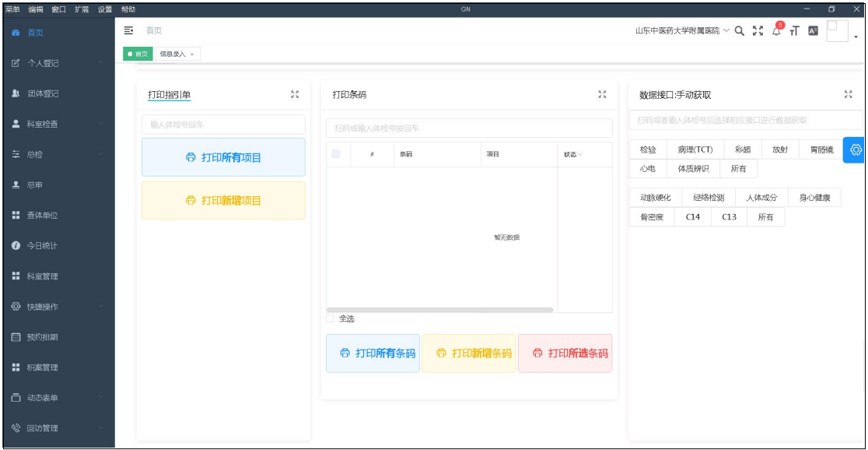Expand the 个人登记 sidebar menu
This screenshot has height=450, width=868.
pos(58,63)
